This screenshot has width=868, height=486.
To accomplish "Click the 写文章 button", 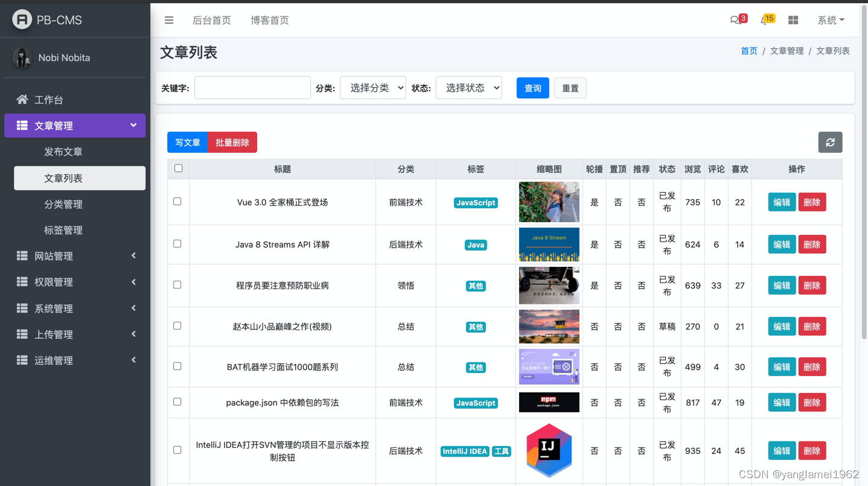I will pyautogui.click(x=188, y=142).
